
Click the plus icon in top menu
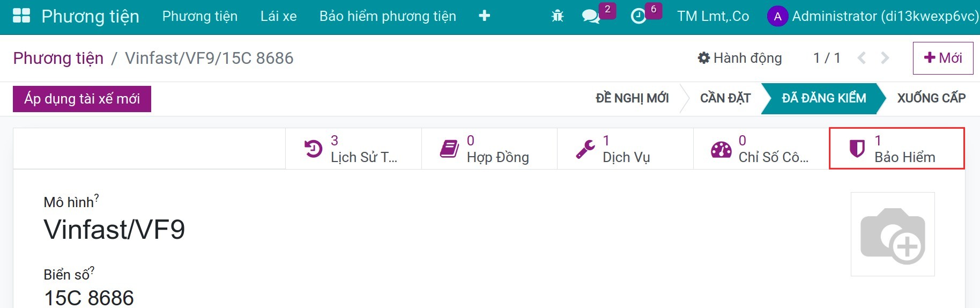click(x=484, y=16)
